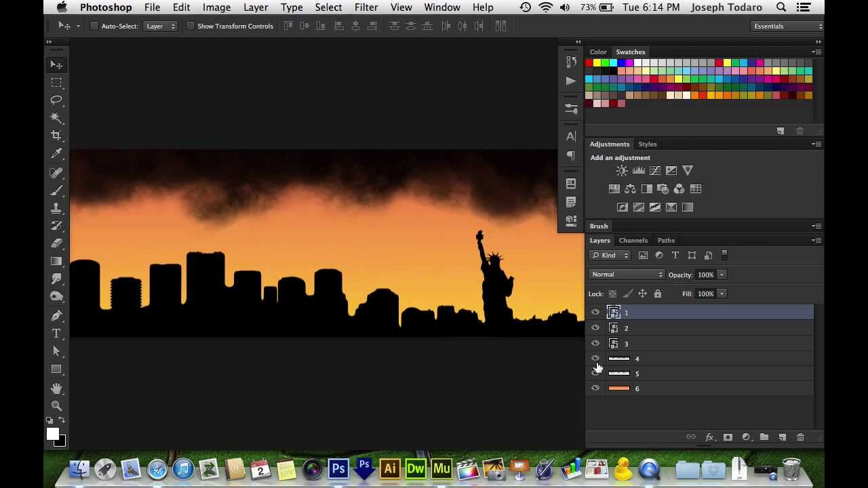The height and width of the screenshot is (488, 868).
Task: Open the Layers panel flyout menu
Action: (816, 241)
